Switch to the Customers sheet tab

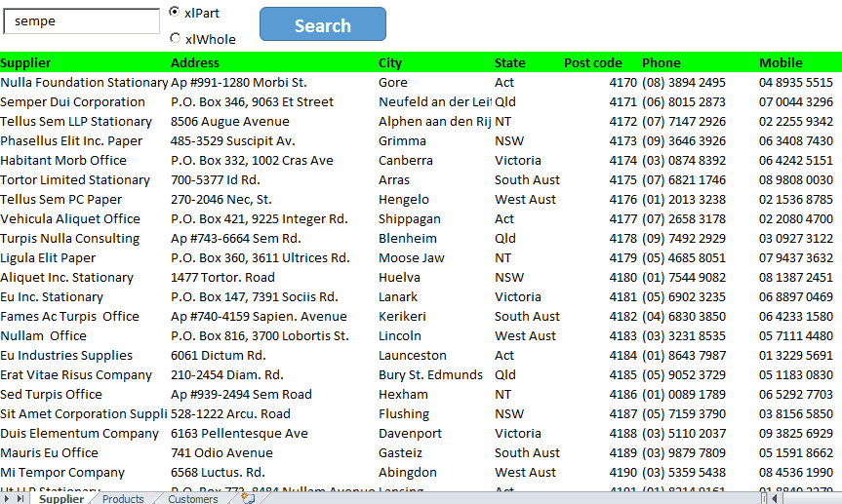point(193,498)
